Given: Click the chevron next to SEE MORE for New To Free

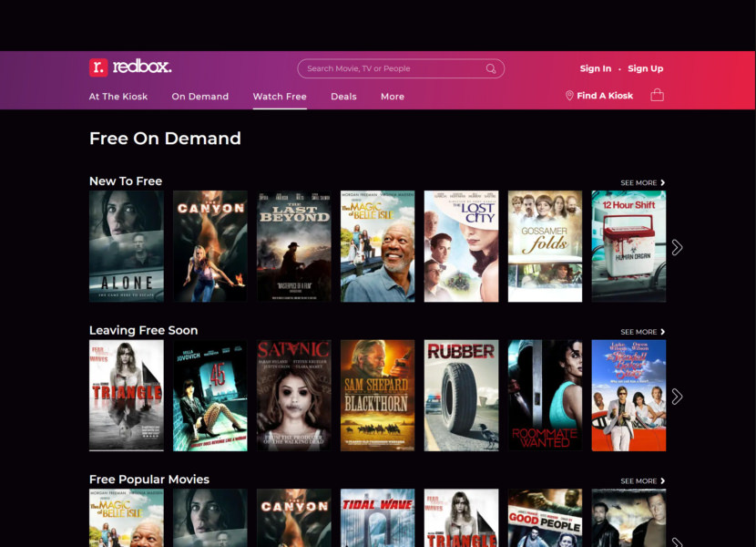Looking at the screenshot, I should 662,181.
